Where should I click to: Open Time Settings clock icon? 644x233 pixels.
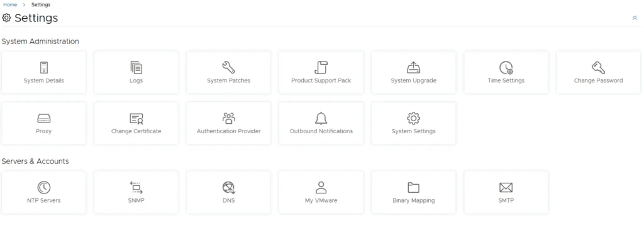click(x=506, y=67)
